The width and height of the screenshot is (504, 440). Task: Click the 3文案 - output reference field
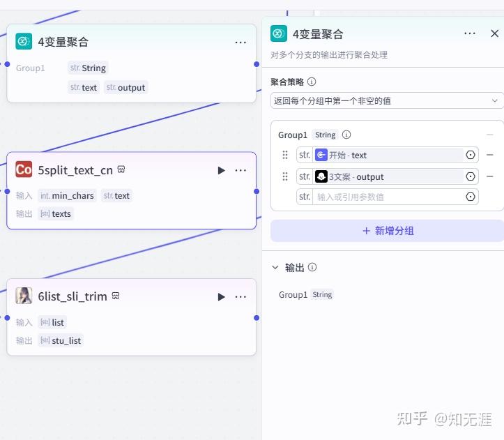click(x=388, y=176)
